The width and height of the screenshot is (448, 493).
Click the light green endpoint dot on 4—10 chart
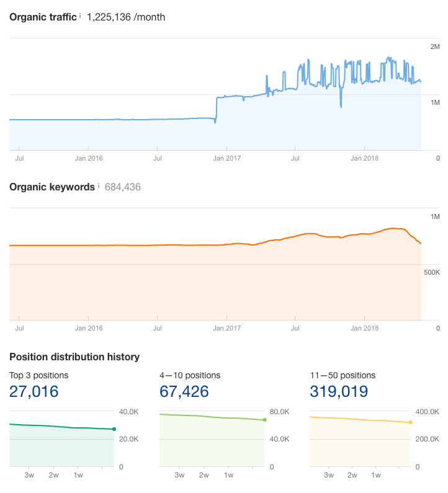coord(264,420)
